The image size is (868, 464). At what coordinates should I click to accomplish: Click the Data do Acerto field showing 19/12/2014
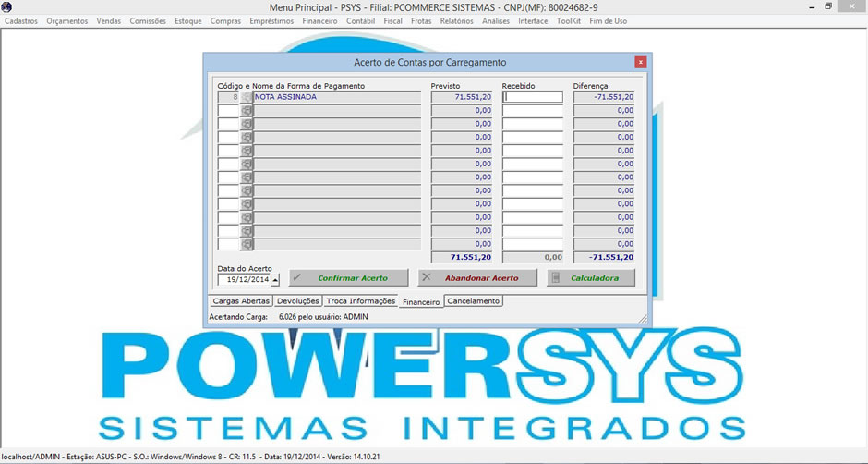[244, 280]
